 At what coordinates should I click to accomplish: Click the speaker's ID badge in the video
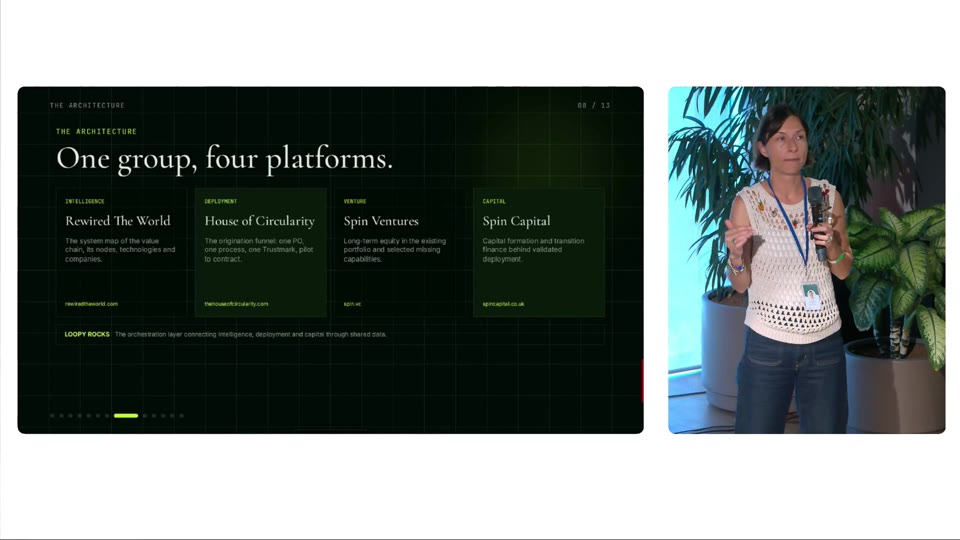pos(812,296)
